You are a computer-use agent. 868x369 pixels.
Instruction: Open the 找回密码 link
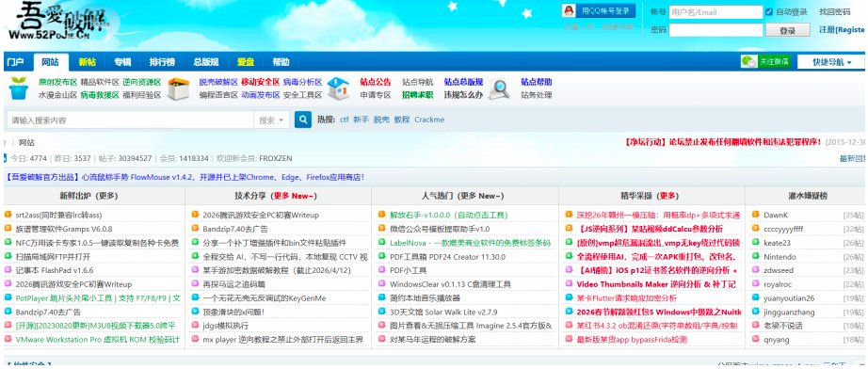(x=834, y=11)
